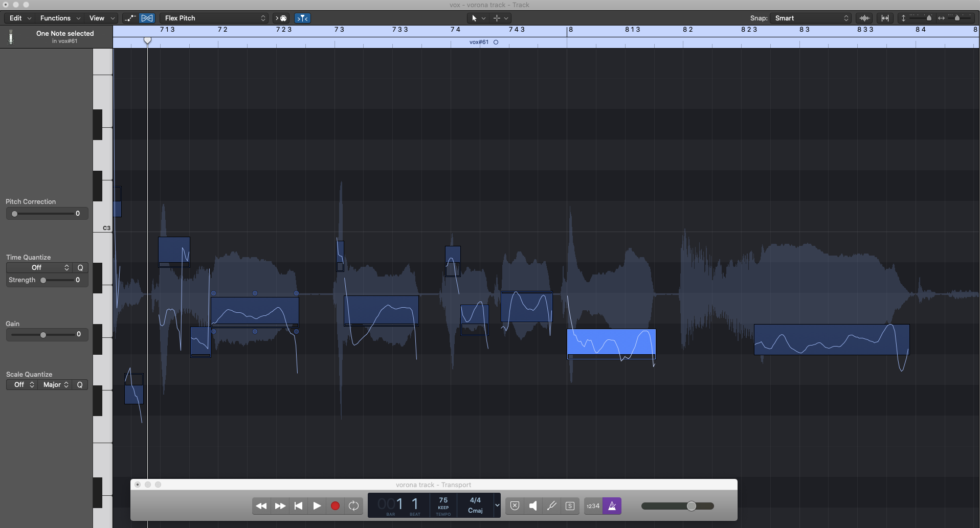Click the vertical zoom arrows icon

pyautogui.click(x=903, y=18)
